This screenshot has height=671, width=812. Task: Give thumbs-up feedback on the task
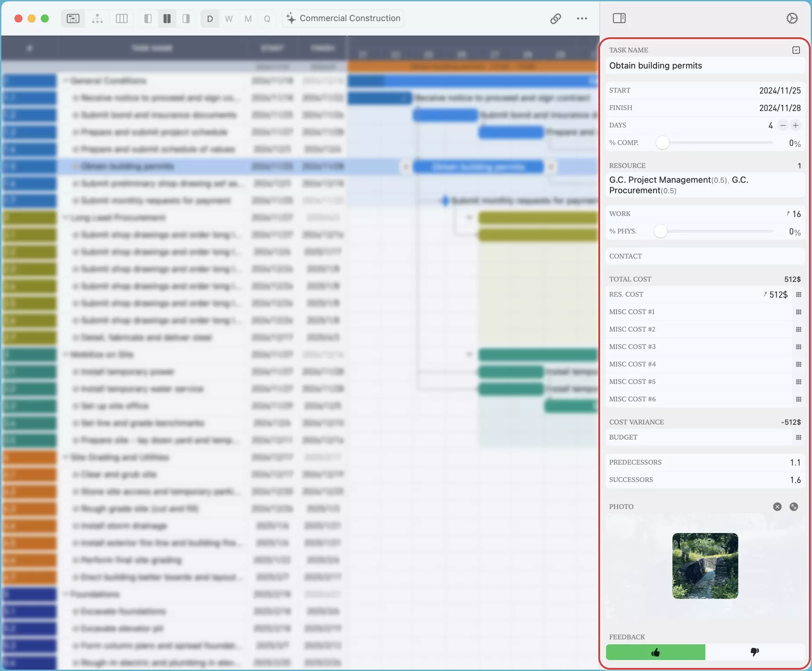pos(655,652)
